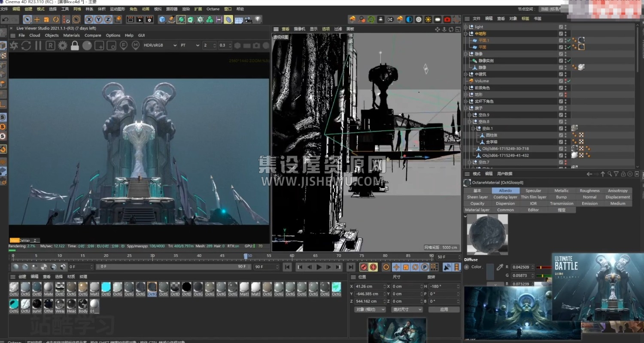Open the Materials menu in Live Viewer
This screenshot has height=343, width=644.
click(72, 35)
